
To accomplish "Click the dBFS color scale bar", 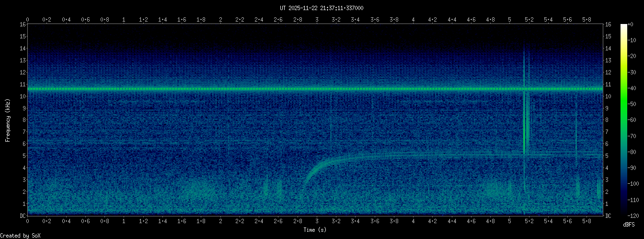I will pyautogui.click(x=623, y=119).
